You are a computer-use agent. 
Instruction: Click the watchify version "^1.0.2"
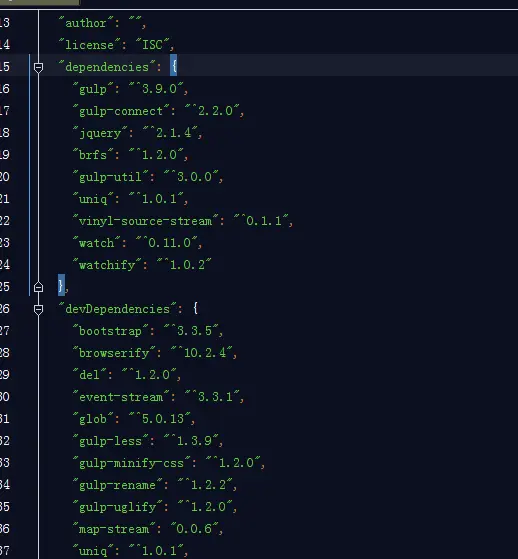tap(184, 265)
